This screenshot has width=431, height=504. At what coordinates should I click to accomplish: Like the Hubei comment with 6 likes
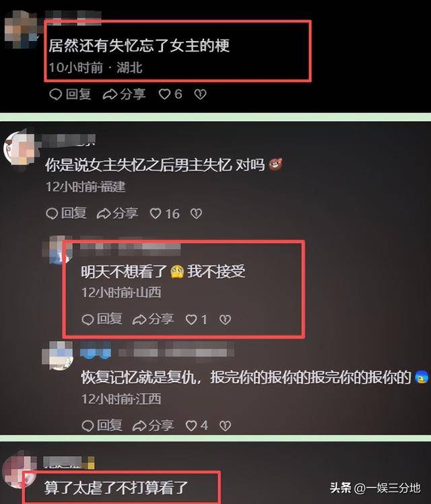coord(164,94)
